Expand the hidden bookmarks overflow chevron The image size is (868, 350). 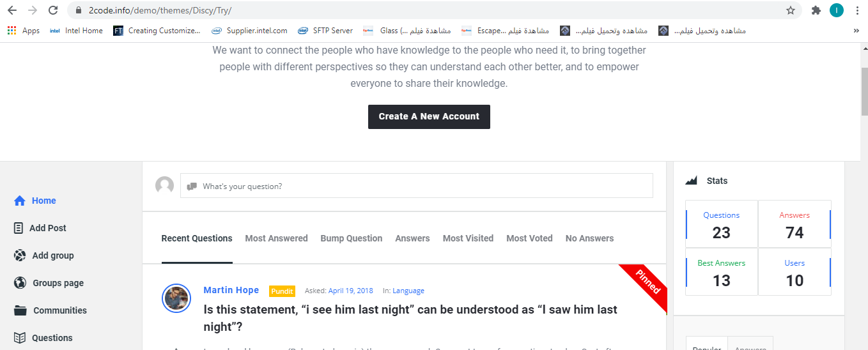pyautogui.click(x=856, y=31)
